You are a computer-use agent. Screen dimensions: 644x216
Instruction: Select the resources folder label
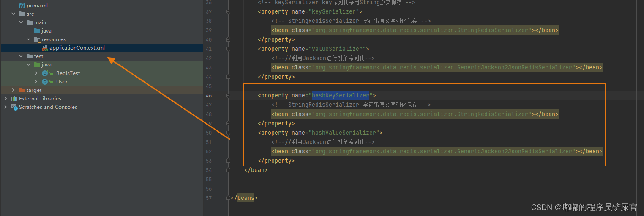point(54,39)
